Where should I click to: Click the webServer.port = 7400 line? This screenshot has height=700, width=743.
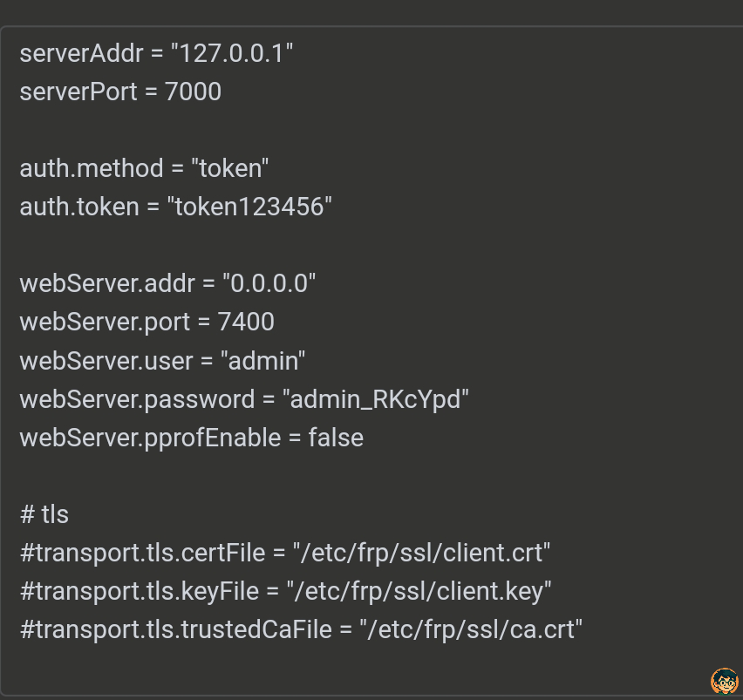(147, 322)
